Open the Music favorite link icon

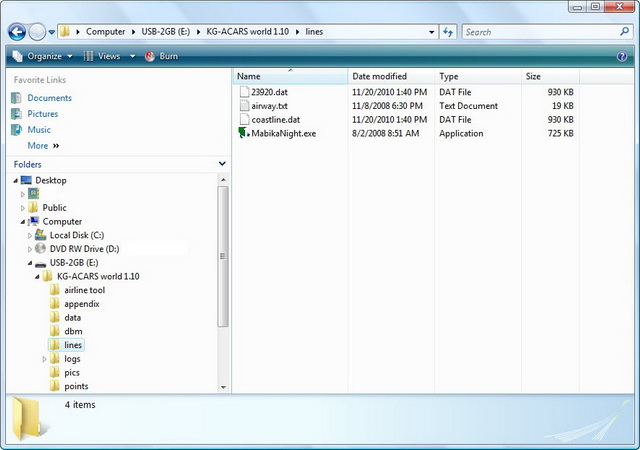pos(17,130)
